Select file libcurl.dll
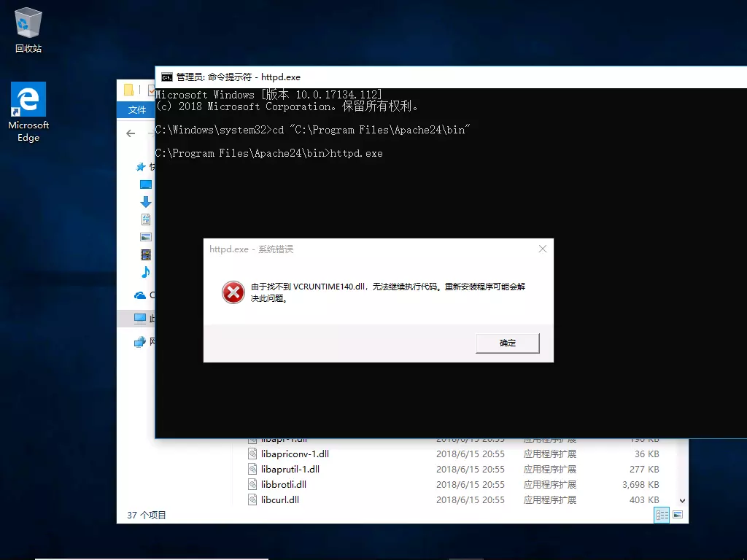Screen dimensions: 747x560 coord(280,499)
